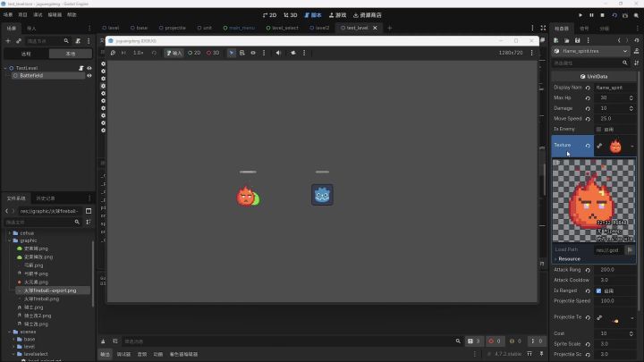Screen dimensions: 644x362
Task: Toggle split mode in FileSystem dock
Action: coord(89,211)
